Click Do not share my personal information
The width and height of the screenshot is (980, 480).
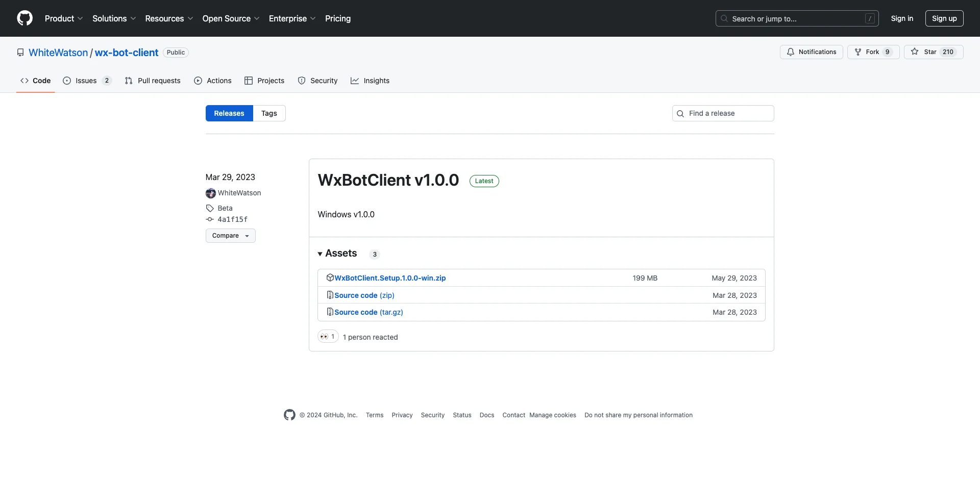tap(639, 415)
